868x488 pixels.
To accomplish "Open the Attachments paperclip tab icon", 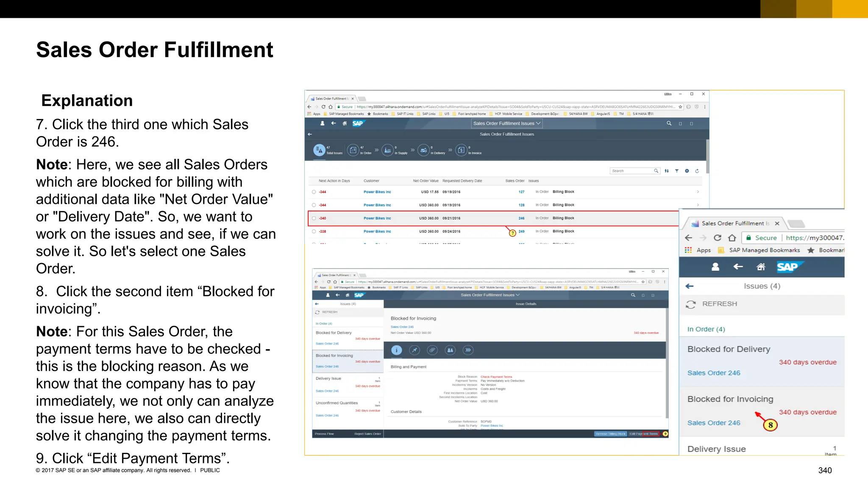I will point(432,350).
